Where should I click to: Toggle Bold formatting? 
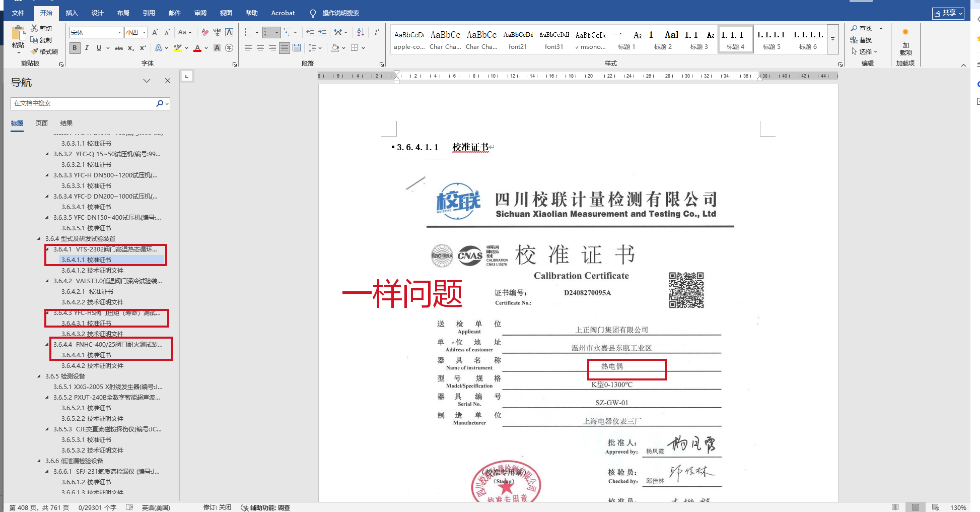[x=75, y=48]
